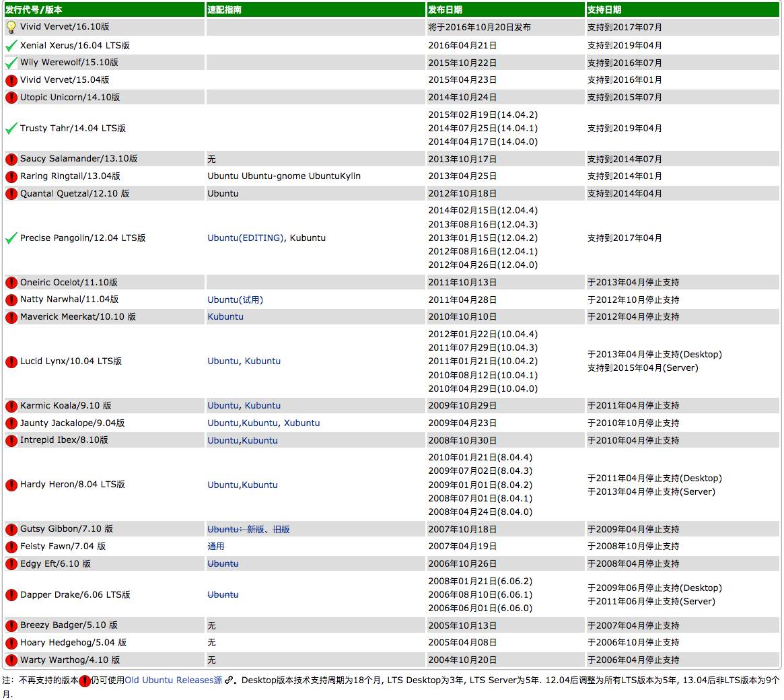This screenshot has width=784, height=700.
Task: Click green checkmark beside Precise Pangolin/12.04 LTS
Action: pos(11,238)
